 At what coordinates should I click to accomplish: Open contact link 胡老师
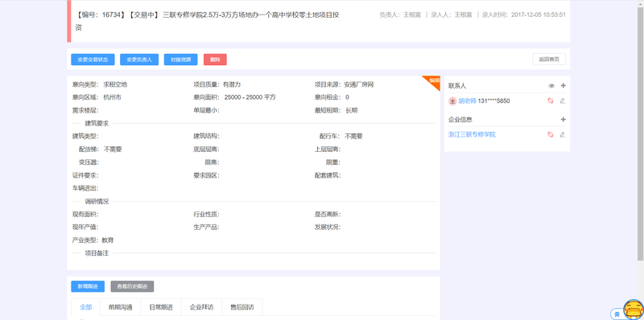click(x=468, y=101)
